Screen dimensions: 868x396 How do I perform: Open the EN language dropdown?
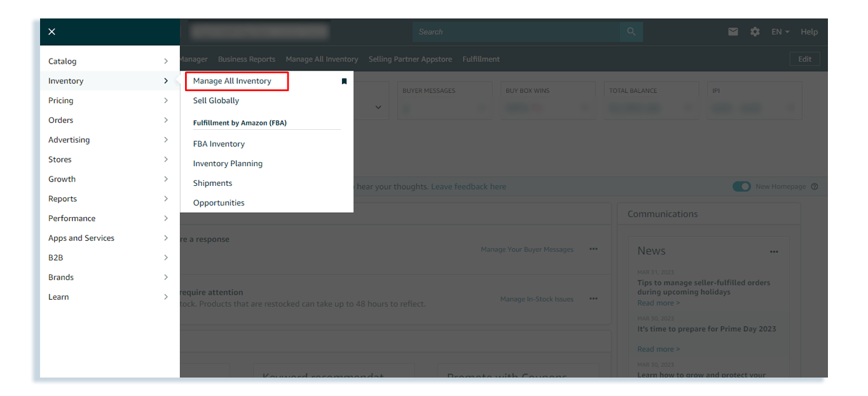point(780,32)
